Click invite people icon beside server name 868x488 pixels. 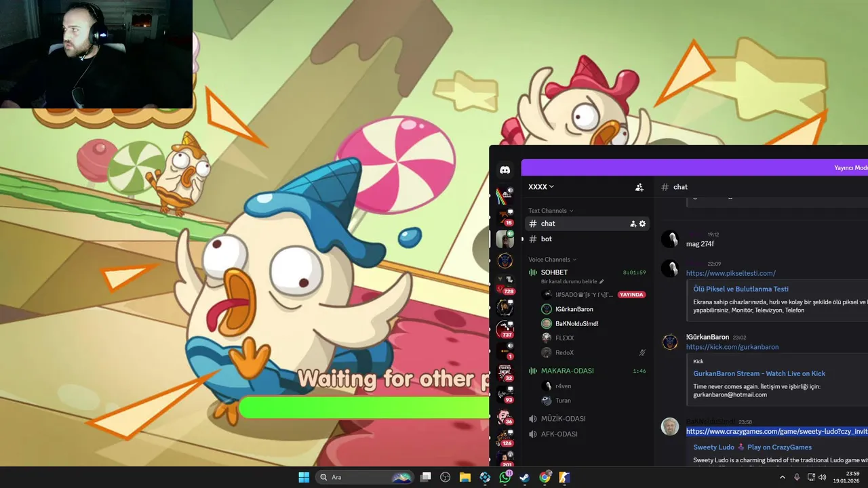point(639,187)
